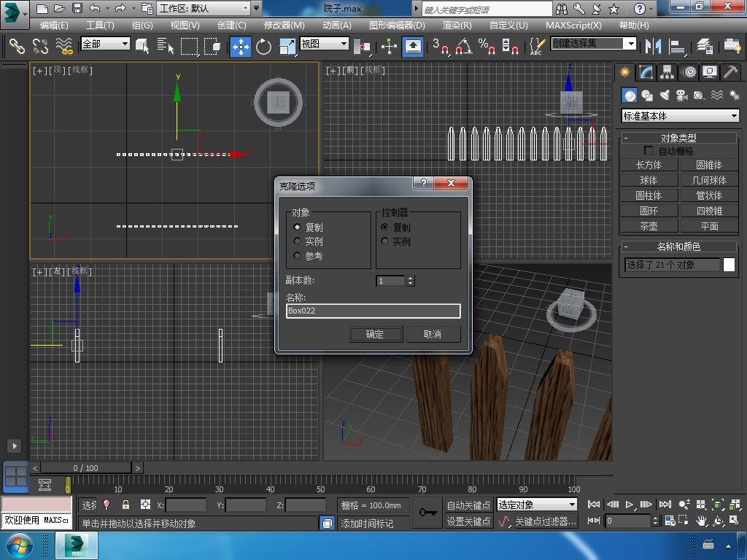This screenshot has height=560, width=747.
Task: Open the 渲染(R) menu
Action: (457, 26)
